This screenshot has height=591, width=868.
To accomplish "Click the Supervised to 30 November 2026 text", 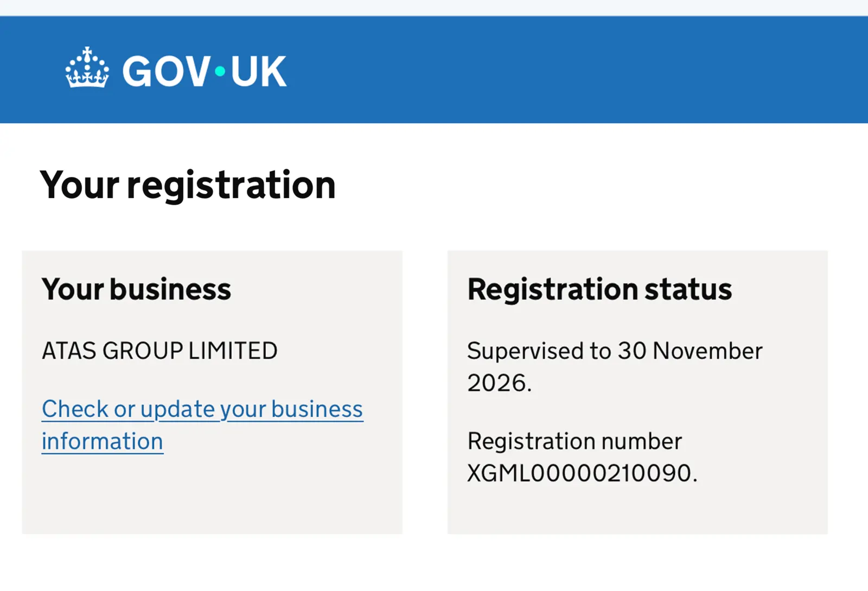I will [x=615, y=367].
